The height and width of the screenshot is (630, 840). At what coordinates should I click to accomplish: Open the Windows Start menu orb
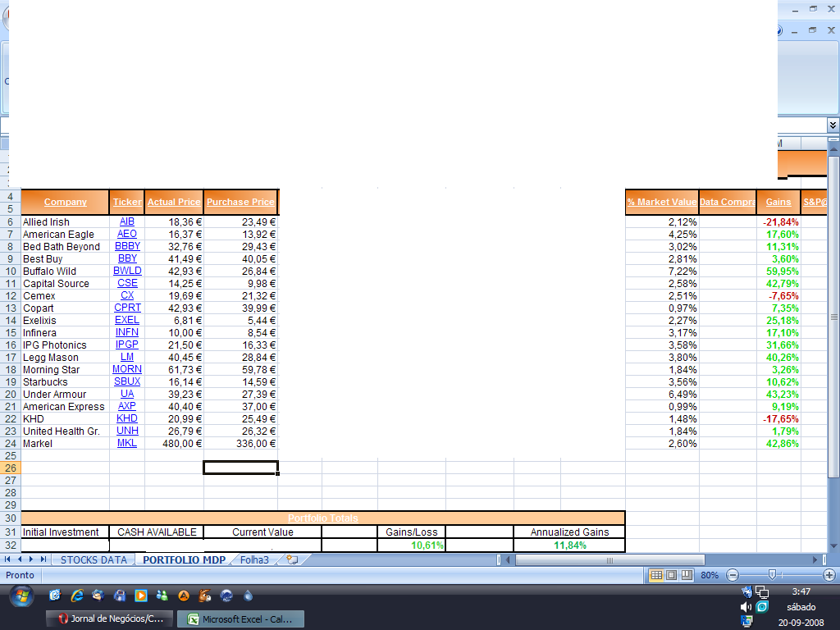pos(21,596)
